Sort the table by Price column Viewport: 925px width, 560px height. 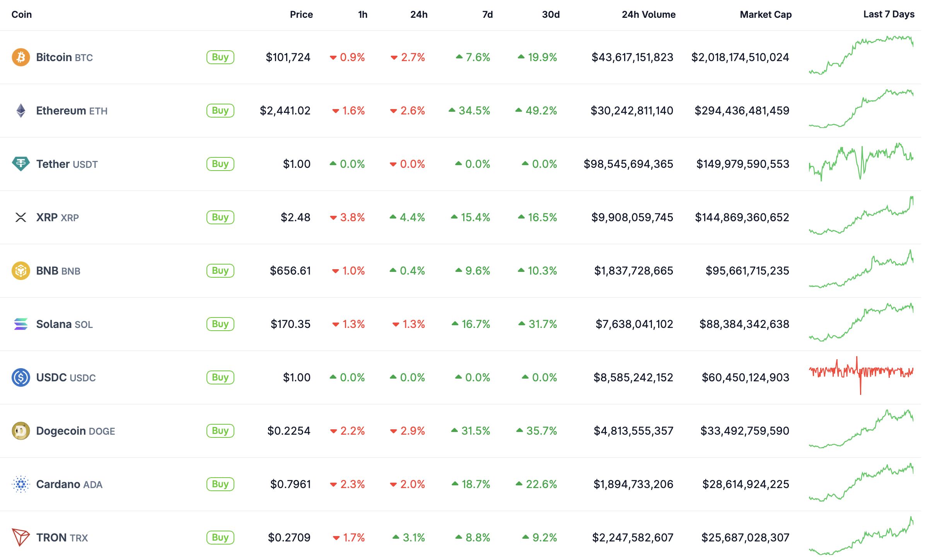tap(301, 15)
